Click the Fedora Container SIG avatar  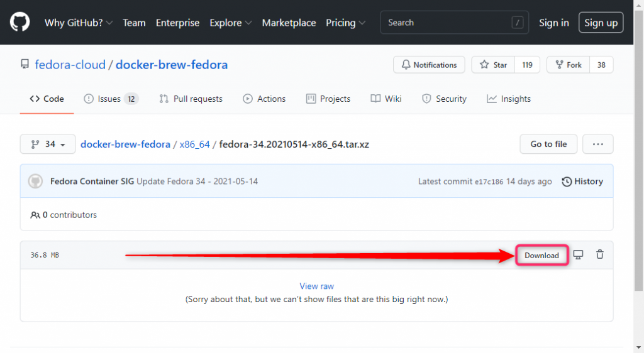35,182
